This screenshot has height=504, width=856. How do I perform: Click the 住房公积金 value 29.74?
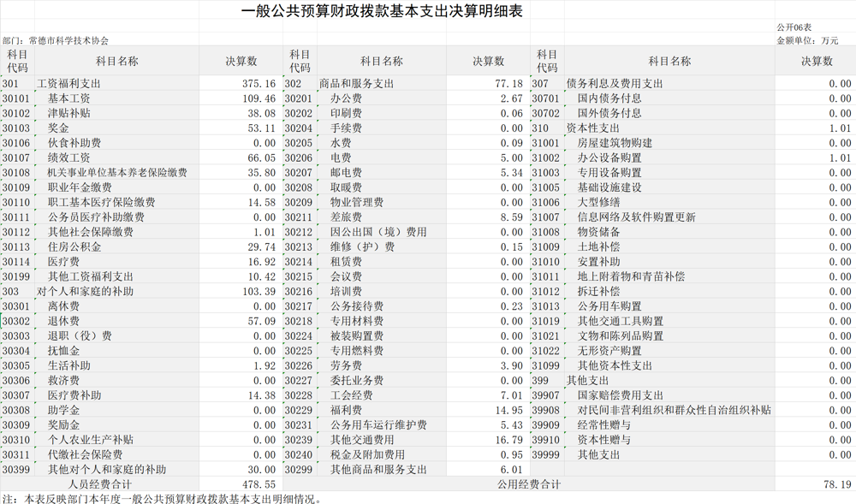point(262,246)
